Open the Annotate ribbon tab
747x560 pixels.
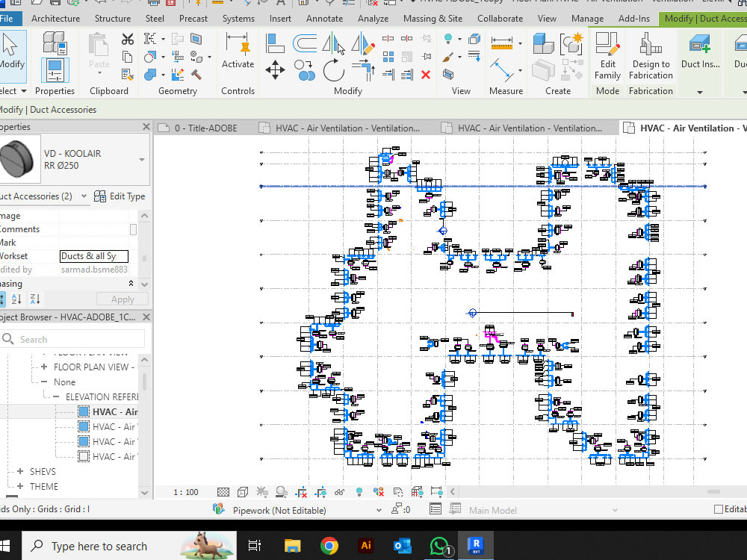[x=324, y=19]
